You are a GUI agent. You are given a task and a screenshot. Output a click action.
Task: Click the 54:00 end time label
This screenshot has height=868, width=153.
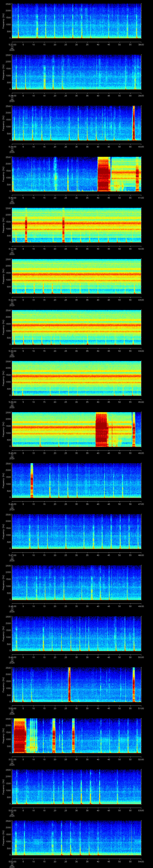141,861
